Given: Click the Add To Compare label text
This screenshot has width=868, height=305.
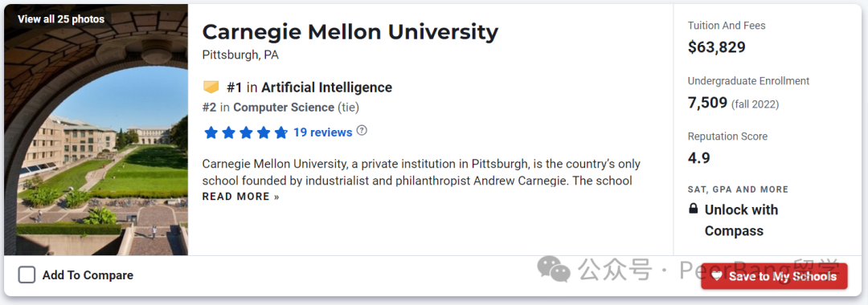Looking at the screenshot, I should point(88,275).
